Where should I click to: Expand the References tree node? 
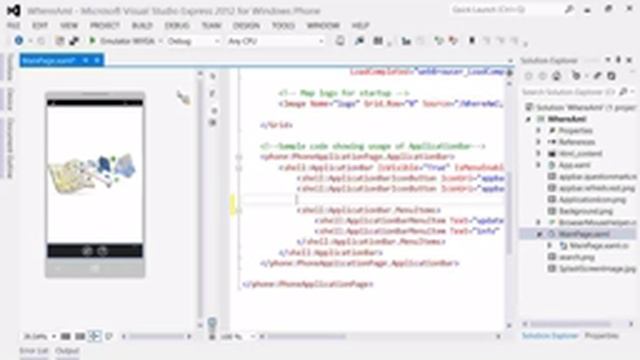point(539,142)
